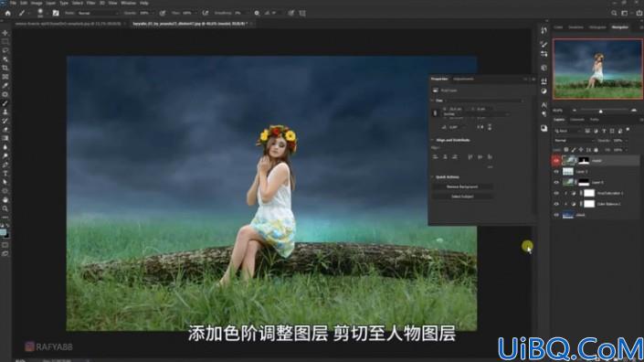This screenshot has width=644, height=362.
Task: Select the Lasso tool
Action: click(x=5, y=50)
